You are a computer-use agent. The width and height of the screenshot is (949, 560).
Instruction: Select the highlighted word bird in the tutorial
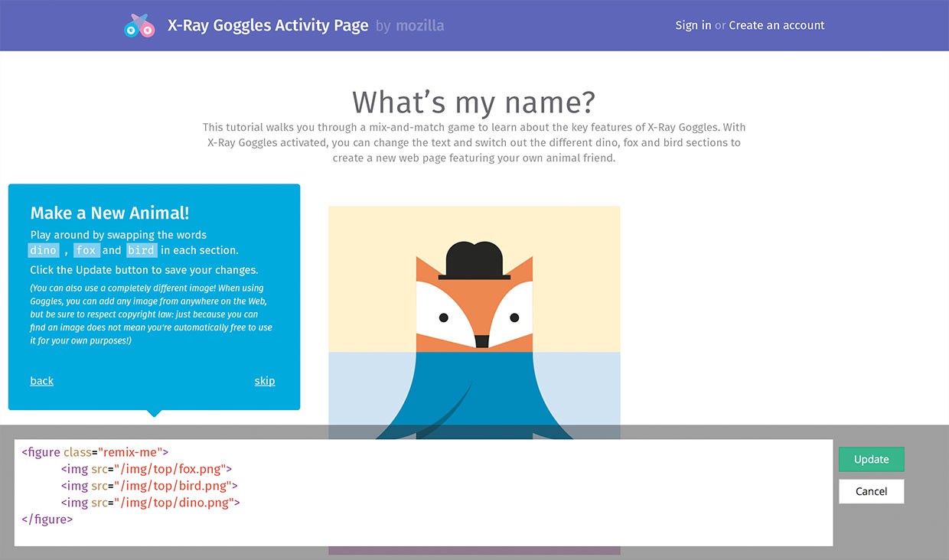(x=141, y=250)
